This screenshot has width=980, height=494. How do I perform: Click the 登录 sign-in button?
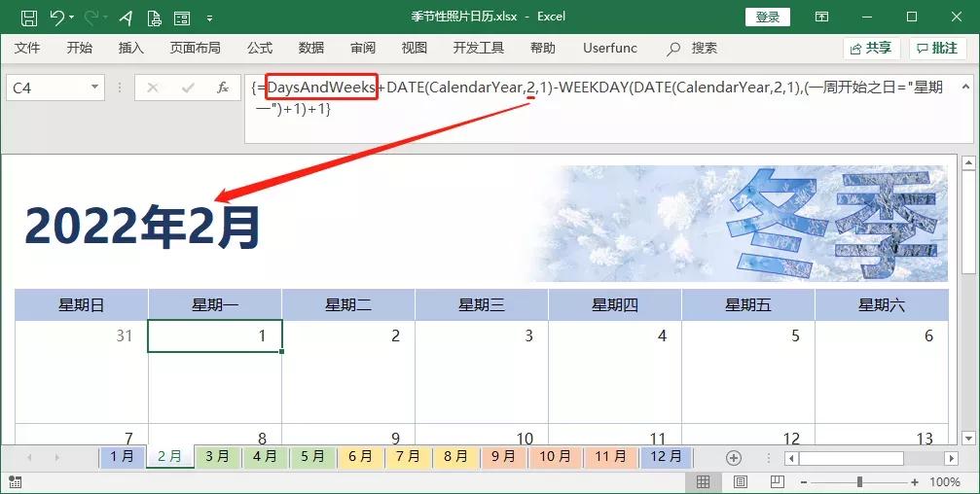point(768,17)
